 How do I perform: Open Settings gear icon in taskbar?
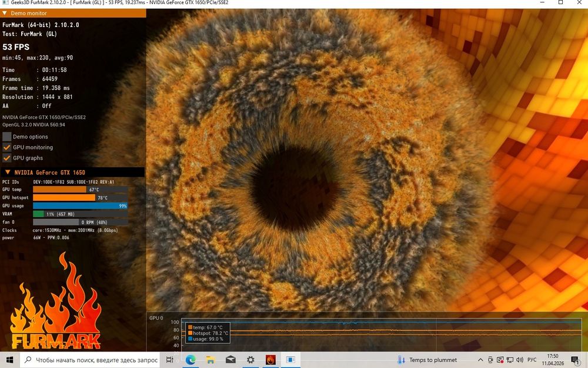pos(250,360)
